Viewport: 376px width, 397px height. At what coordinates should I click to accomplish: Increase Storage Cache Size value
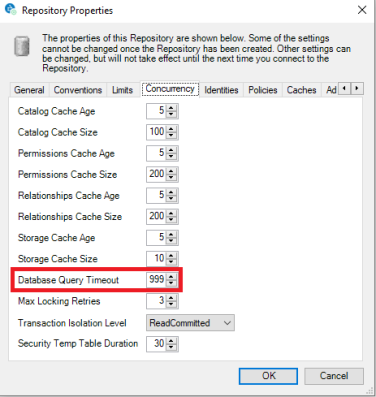click(171, 255)
